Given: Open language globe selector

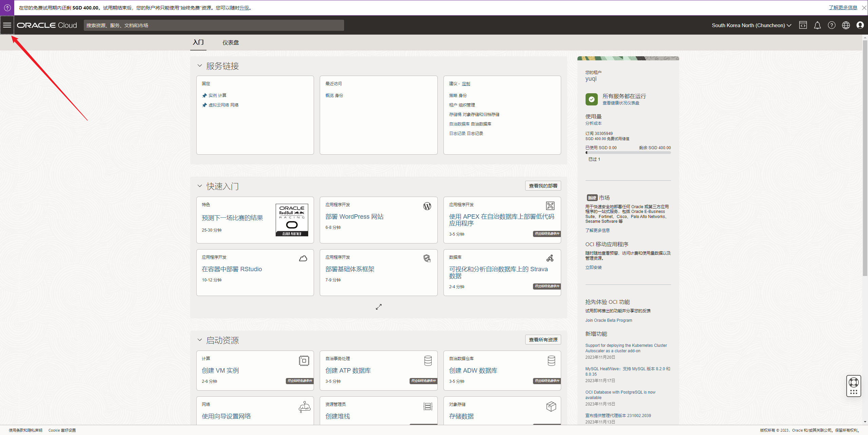Looking at the screenshot, I should point(846,25).
